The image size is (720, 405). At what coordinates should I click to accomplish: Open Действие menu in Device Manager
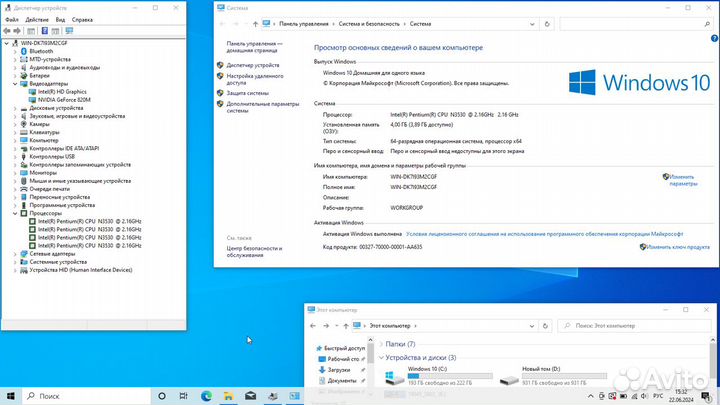[x=37, y=20]
